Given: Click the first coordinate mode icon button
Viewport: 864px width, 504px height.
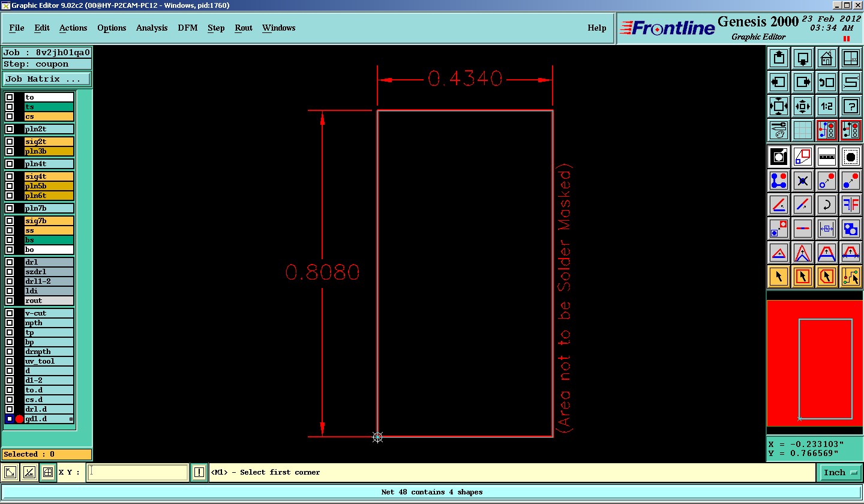Looking at the screenshot, I should pyautogui.click(x=10, y=473).
